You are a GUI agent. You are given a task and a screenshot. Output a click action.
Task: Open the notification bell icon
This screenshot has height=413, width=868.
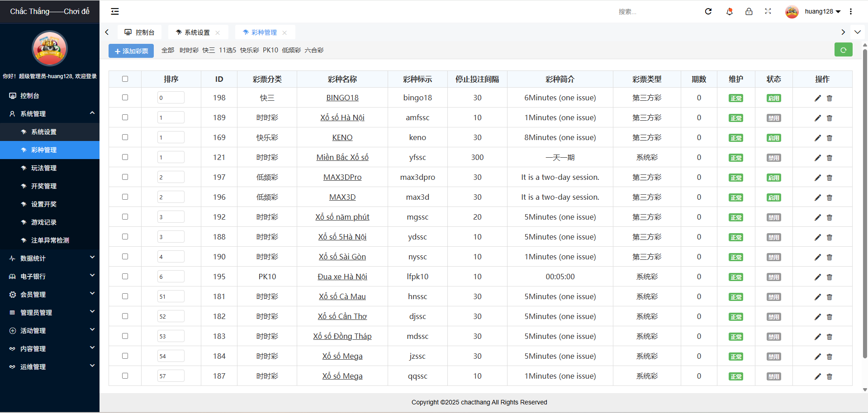tap(729, 11)
